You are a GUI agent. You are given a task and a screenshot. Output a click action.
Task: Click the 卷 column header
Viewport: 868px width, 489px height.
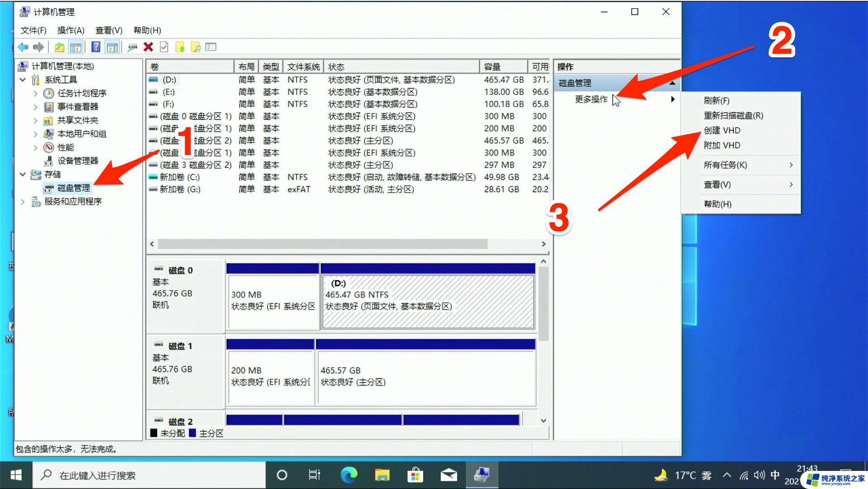pyautogui.click(x=190, y=67)
